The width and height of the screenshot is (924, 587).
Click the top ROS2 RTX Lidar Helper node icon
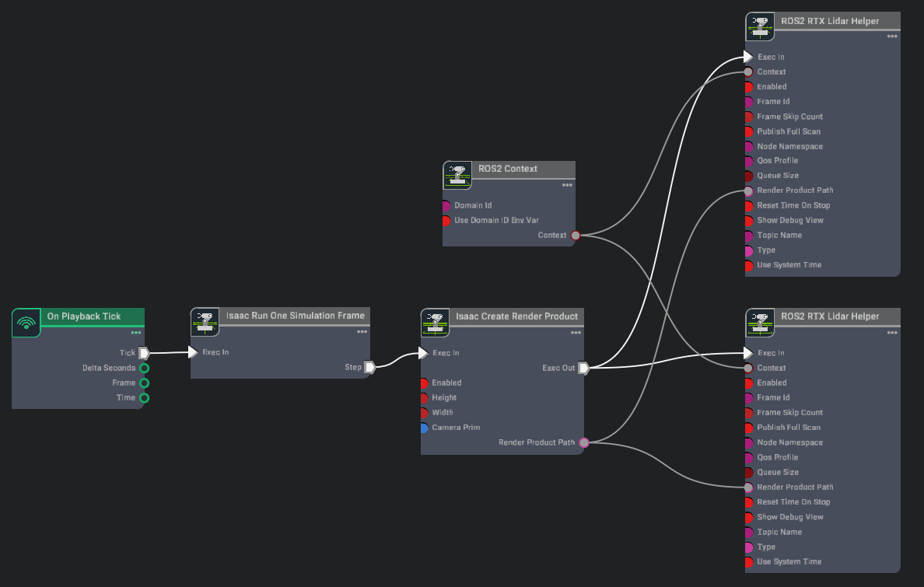click(x=760, y=26)
